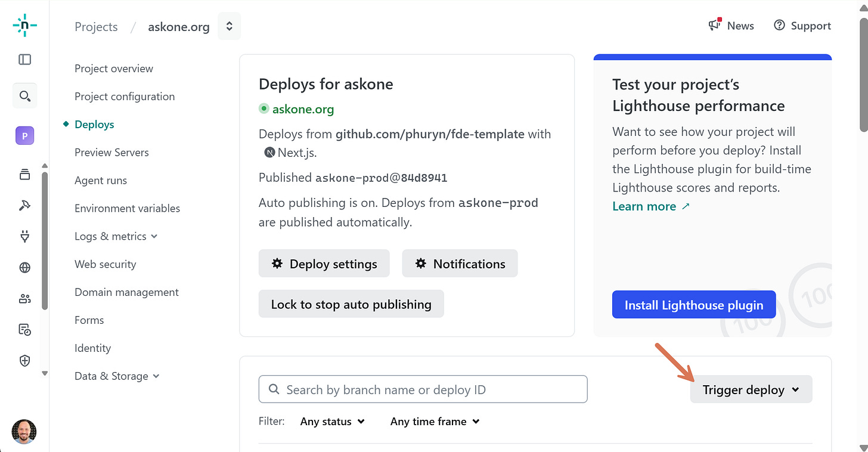Click the green status dot beside askone.org
The width and height of the screenshot is (868, 452).
coord(264,109)
